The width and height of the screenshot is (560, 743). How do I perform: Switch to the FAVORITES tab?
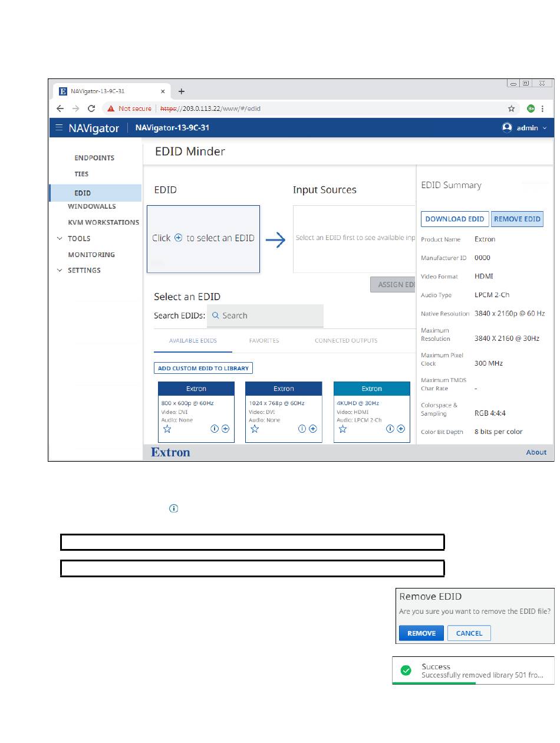[x=264, y=341]
